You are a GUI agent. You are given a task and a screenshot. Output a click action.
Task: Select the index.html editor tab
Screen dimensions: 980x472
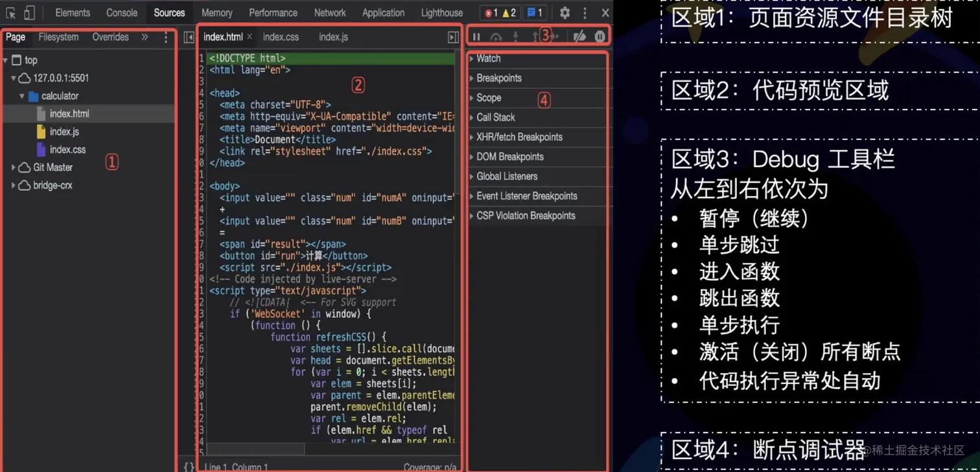click(x=223, y=37)
